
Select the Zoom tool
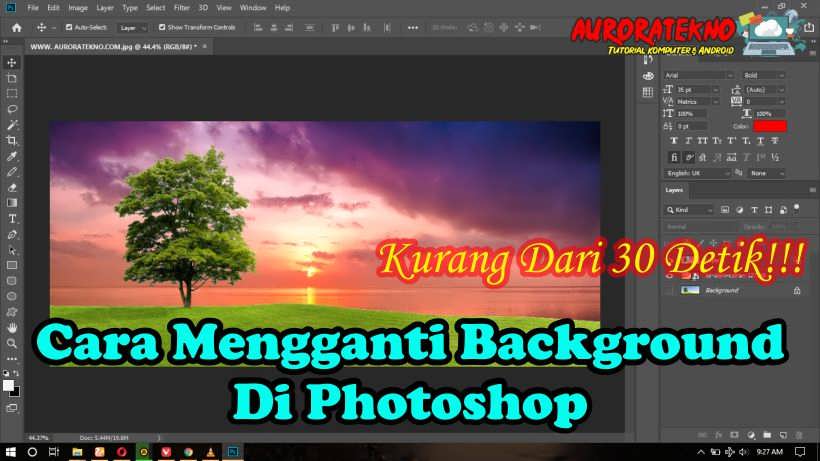pos(12,343)
